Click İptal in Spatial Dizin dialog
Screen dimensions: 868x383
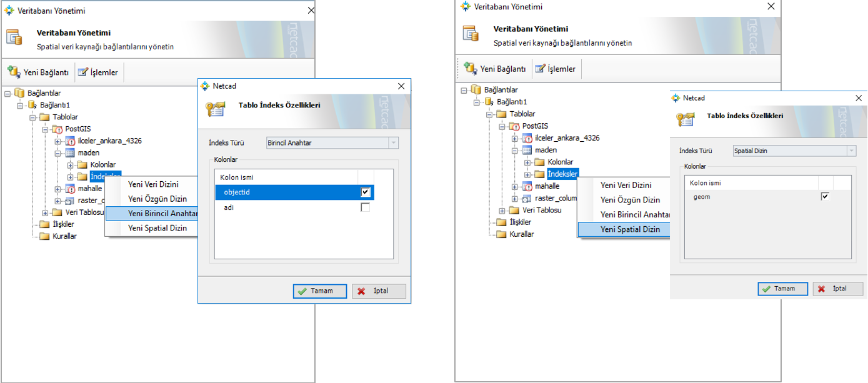[x=838, y=289]
